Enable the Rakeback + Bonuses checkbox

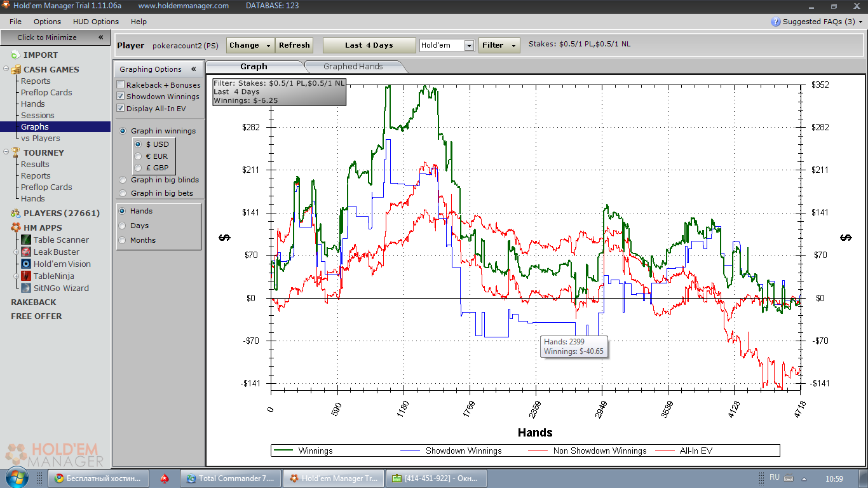121,85
